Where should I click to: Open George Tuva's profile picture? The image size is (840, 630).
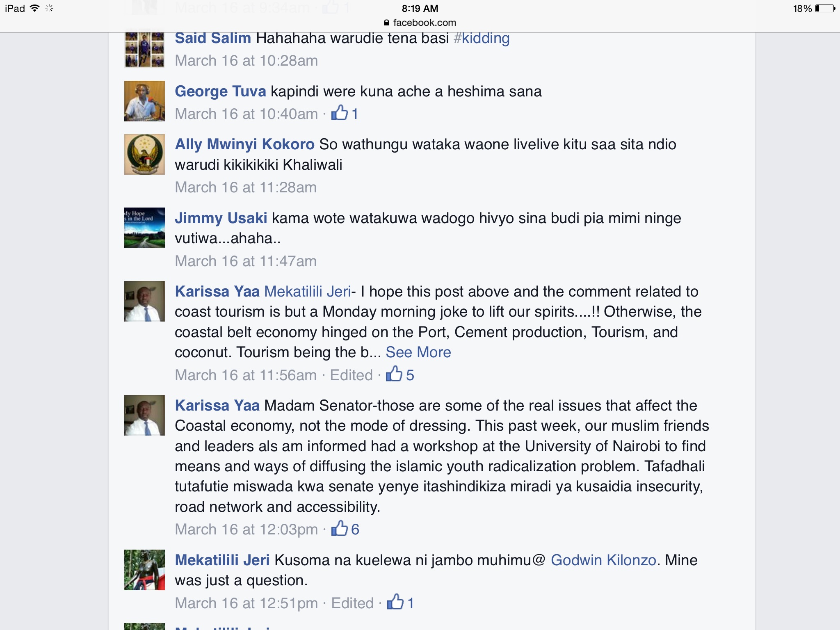(x=144, y=101)
